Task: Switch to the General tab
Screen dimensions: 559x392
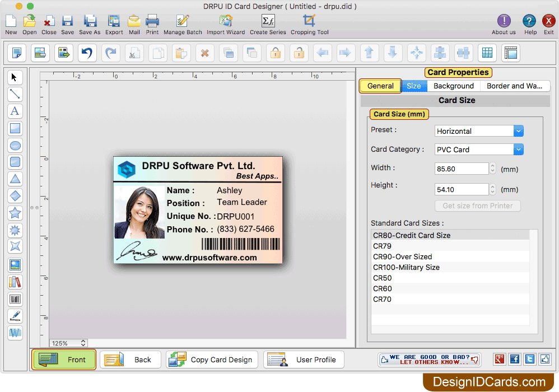Action: click(380, 86)
